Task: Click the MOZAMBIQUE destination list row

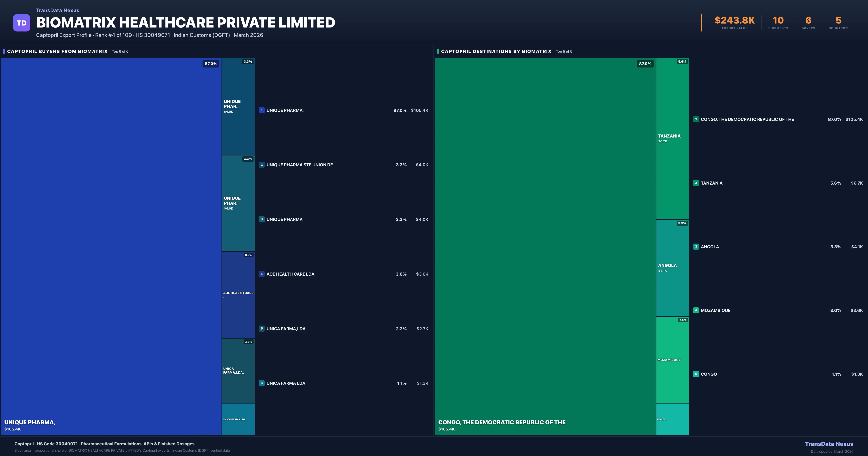Action: pos(715,311)
